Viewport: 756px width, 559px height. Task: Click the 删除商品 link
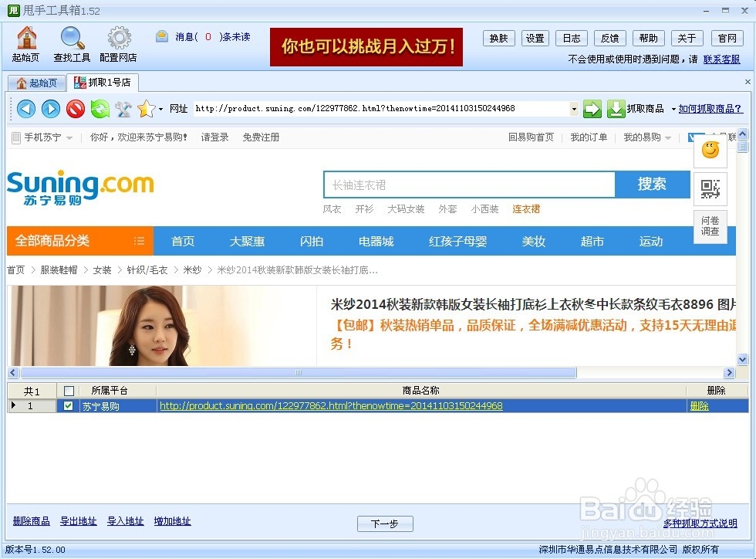tap(32, 521)
